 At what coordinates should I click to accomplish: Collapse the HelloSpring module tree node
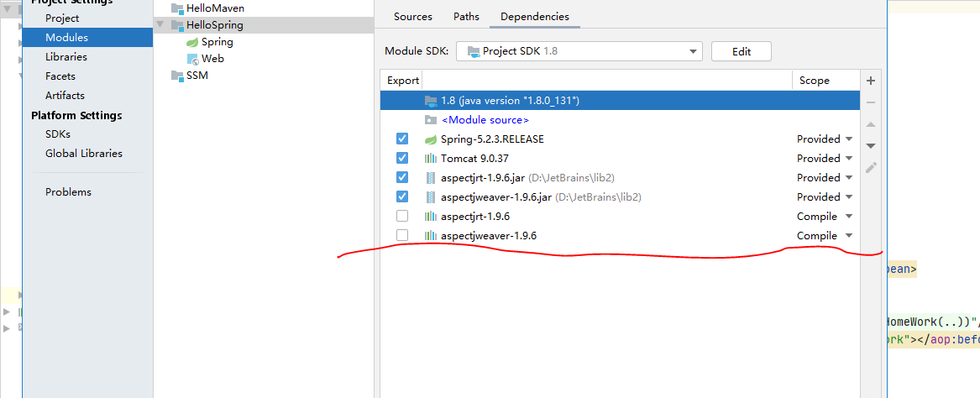(x=160, y=26)
